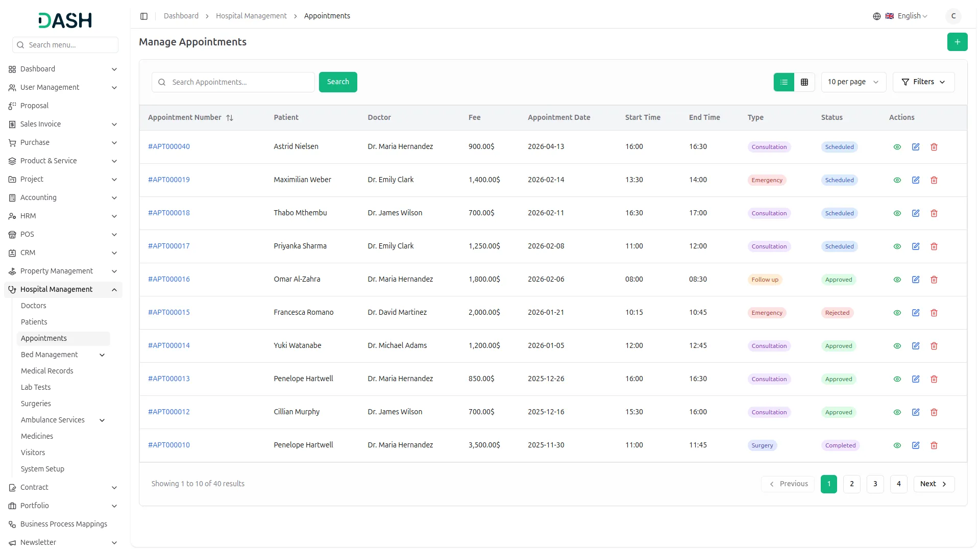This screenshot has width=980, height=551.
Task: Open the Medical Records menu item
Action: [x=47, y=371]
